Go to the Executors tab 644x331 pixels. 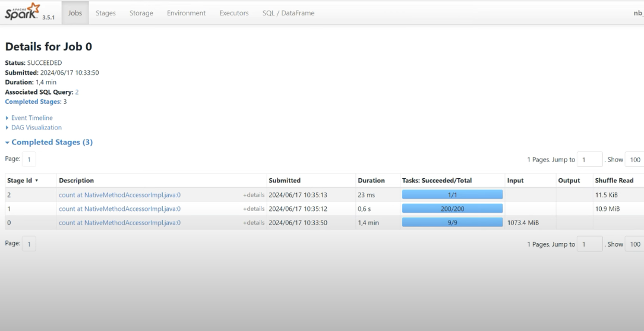[234, 13]
